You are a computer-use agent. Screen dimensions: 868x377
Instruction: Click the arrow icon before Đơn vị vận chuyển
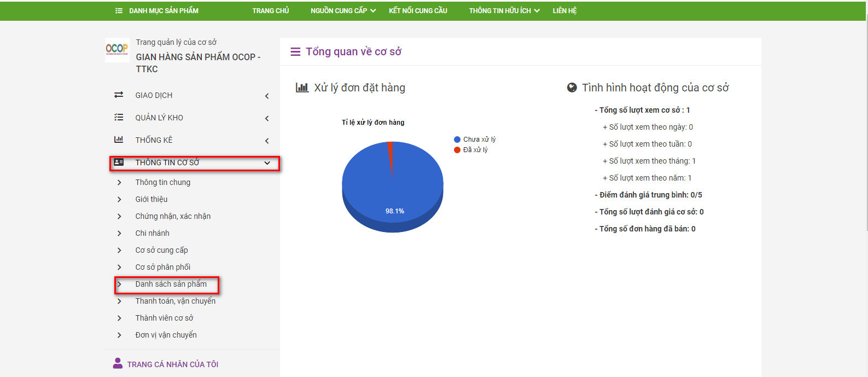click(x=119, y=335)
